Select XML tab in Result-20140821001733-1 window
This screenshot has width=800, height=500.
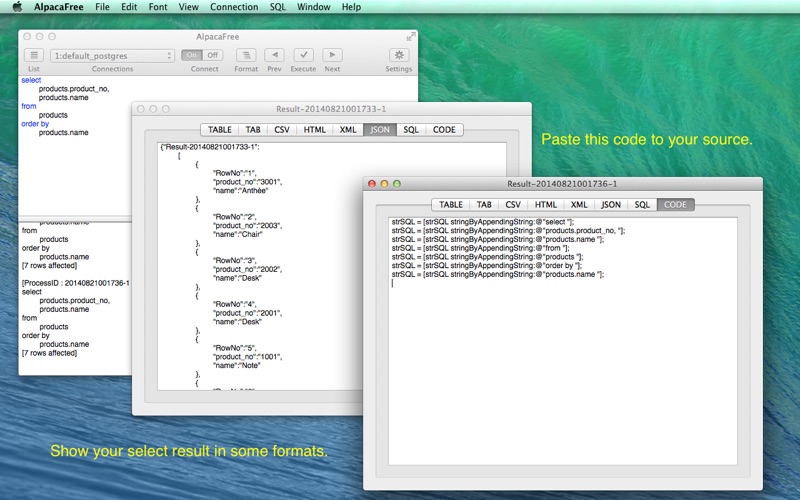pos(348,130)
